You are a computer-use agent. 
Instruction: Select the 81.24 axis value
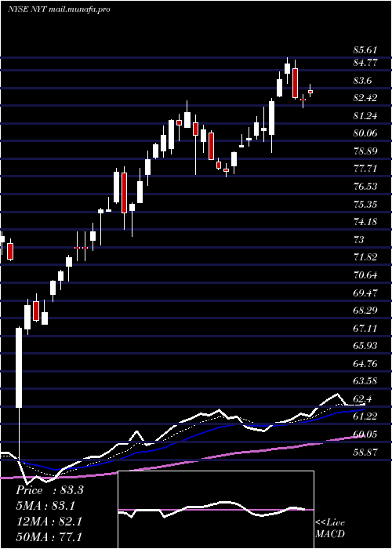pyautogui.click(x=365, y=116)
